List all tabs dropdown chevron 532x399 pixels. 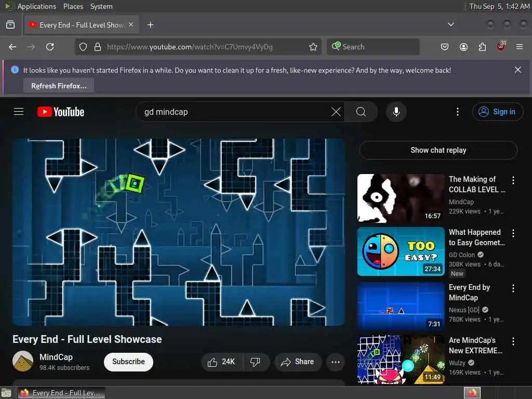point(450,24)
